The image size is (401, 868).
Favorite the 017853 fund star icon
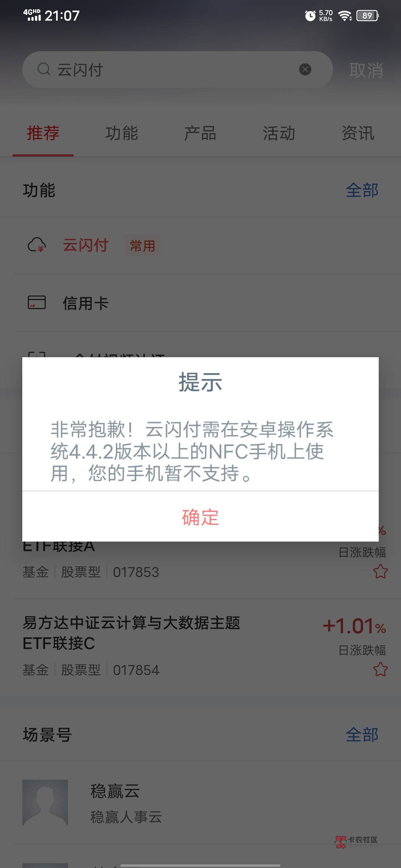pyautogui.click(x=380, y=572)
